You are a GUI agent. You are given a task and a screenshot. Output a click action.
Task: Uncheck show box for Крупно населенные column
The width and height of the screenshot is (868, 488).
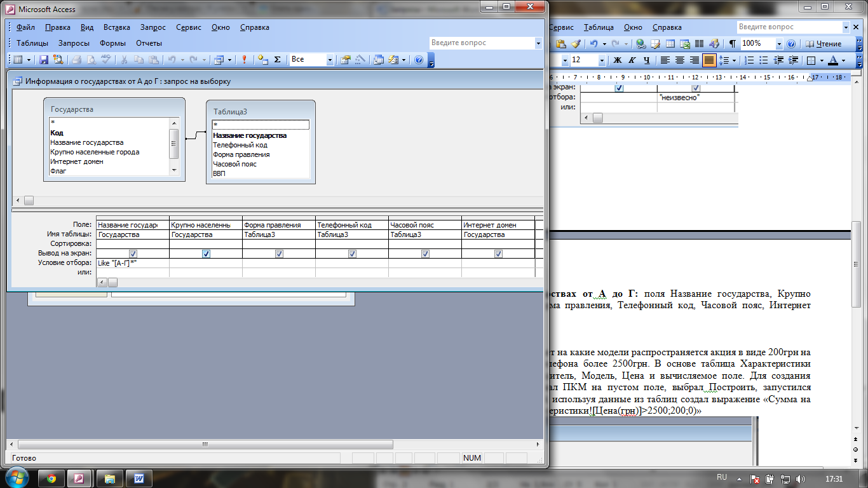206,254
